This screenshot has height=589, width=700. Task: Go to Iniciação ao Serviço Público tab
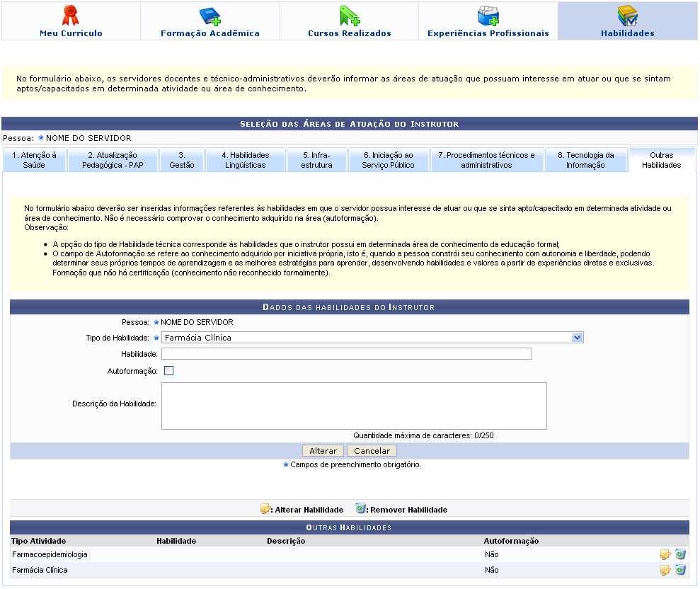(x=386, y=160)
